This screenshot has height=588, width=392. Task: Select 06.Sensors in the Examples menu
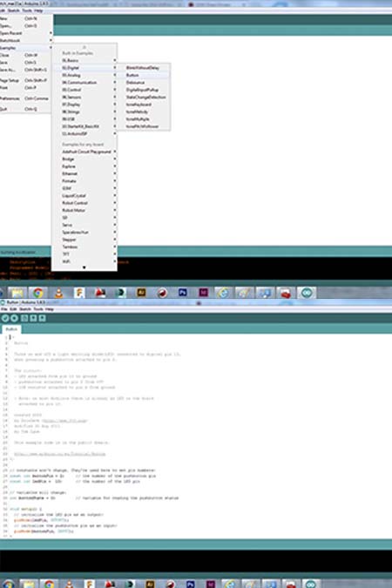(84, 97)
